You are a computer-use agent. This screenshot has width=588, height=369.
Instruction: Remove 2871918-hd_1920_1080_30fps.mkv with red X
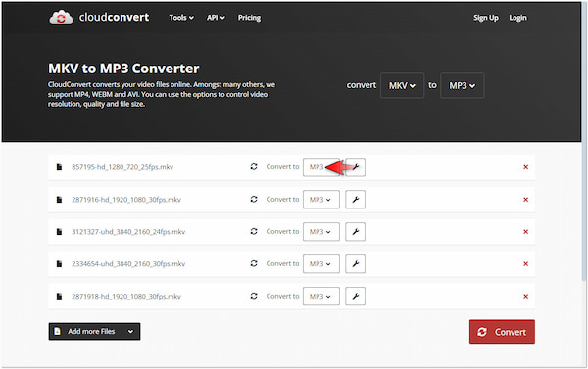tap(525, 296)
